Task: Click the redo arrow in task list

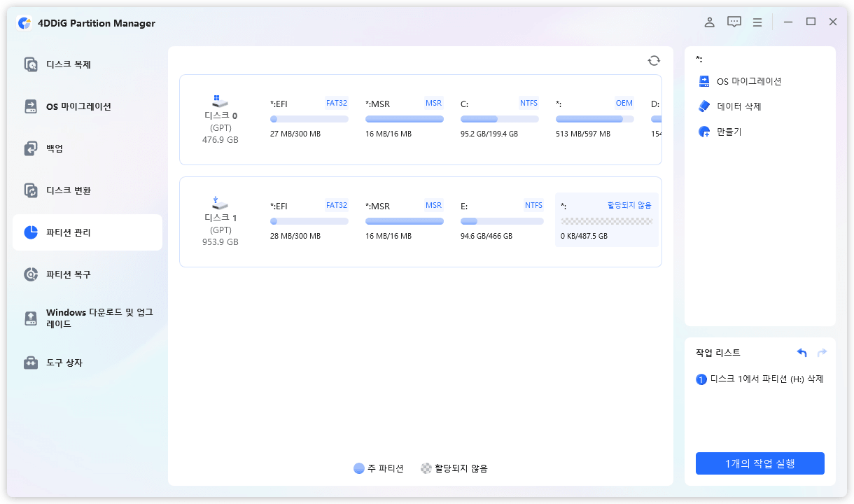Action: pos(822,353)
